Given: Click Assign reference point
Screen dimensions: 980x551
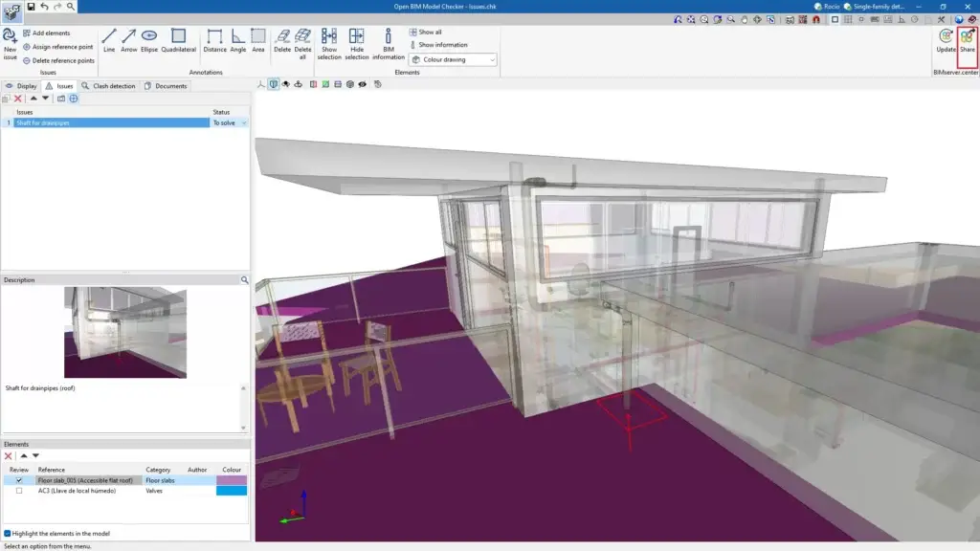Looking at the screenshot, I should coord(57,47).
